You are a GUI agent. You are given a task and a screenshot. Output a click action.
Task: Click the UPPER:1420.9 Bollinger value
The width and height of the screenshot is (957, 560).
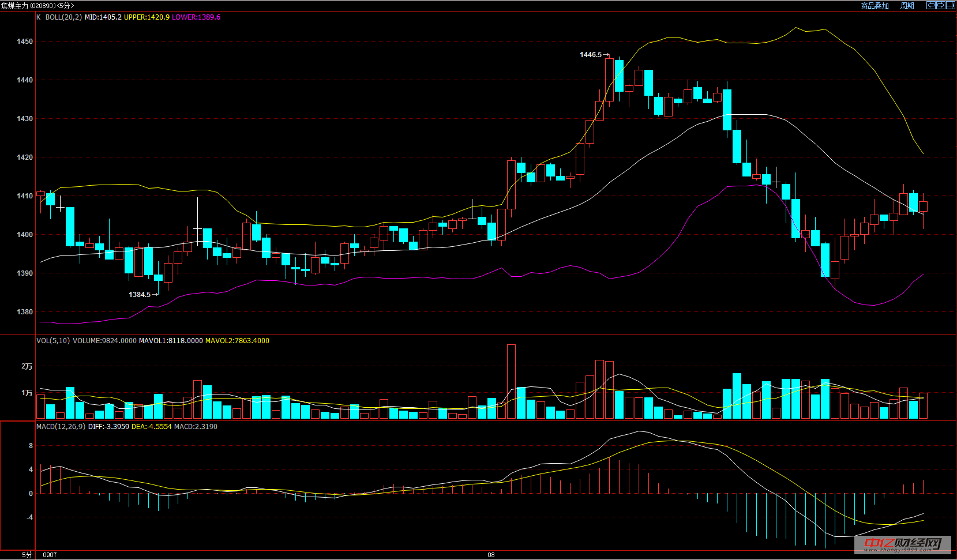tap(147, 17)
